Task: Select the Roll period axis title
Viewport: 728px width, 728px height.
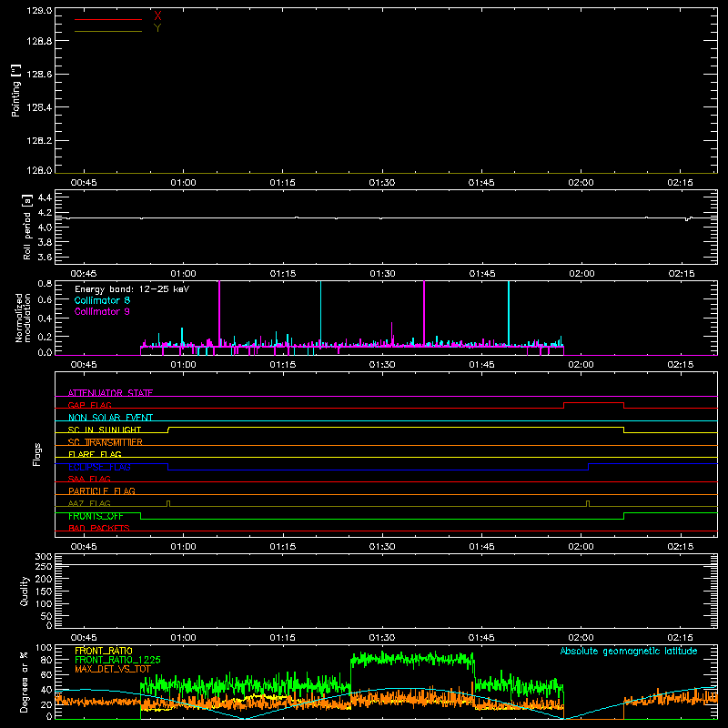Action: click(27, 227)
